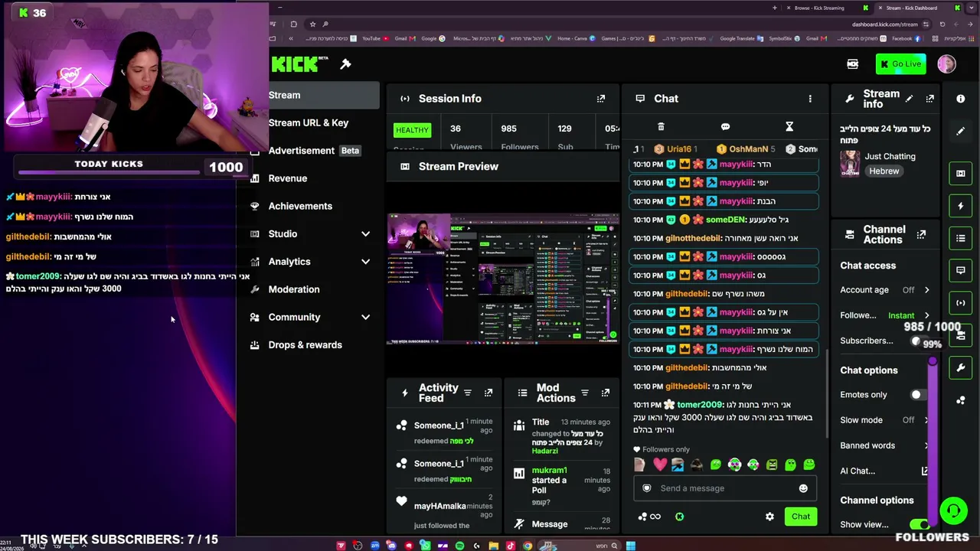Open Chrome from the taskbar
Viewport: 980px width, 551px height.
pyautogui.click(x=528, y=546)
